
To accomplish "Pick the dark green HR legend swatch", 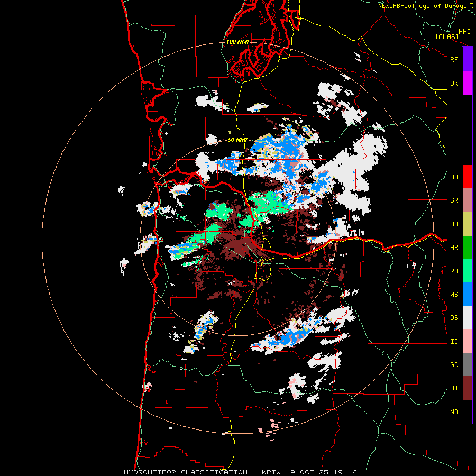I will coord(467,248).
